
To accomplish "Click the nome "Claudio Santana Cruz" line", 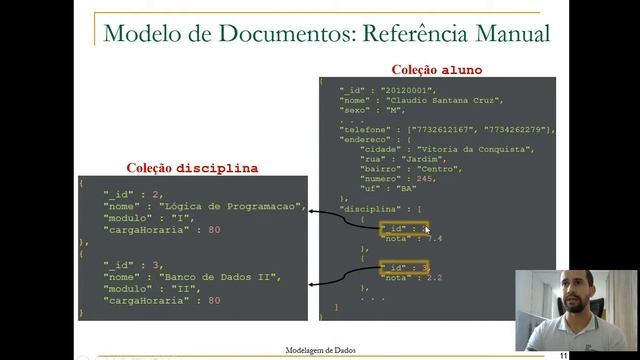I will tap(421, 100).
